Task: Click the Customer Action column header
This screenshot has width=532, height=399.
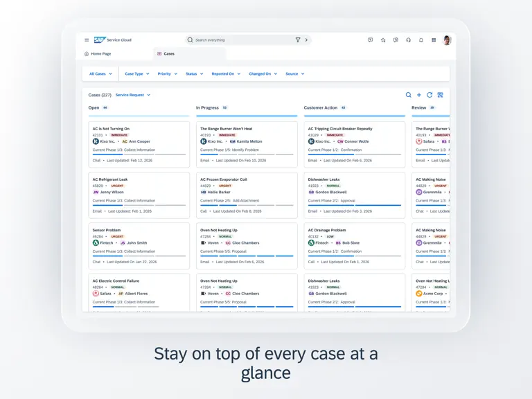Action: (x=321, y=108)
